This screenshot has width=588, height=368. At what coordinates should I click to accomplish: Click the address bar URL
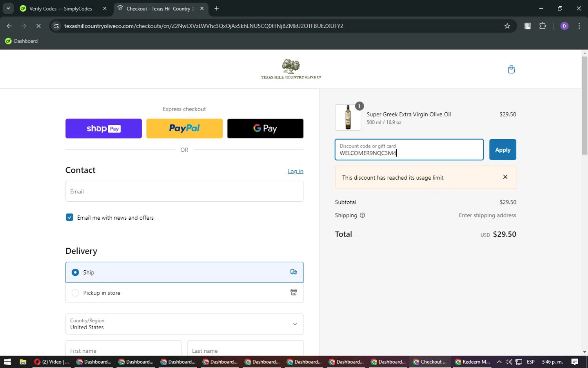tap(204, 26)
